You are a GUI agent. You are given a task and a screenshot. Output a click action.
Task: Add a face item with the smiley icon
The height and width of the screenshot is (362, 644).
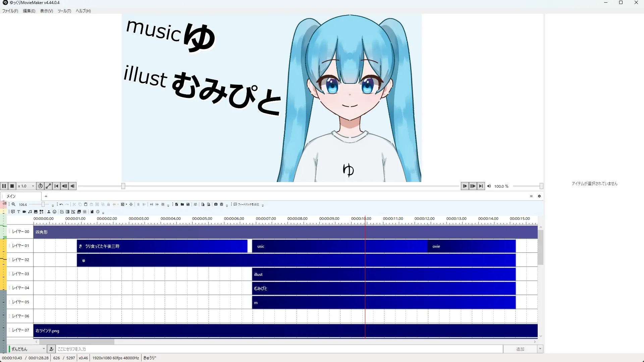[x=54, y=212]
